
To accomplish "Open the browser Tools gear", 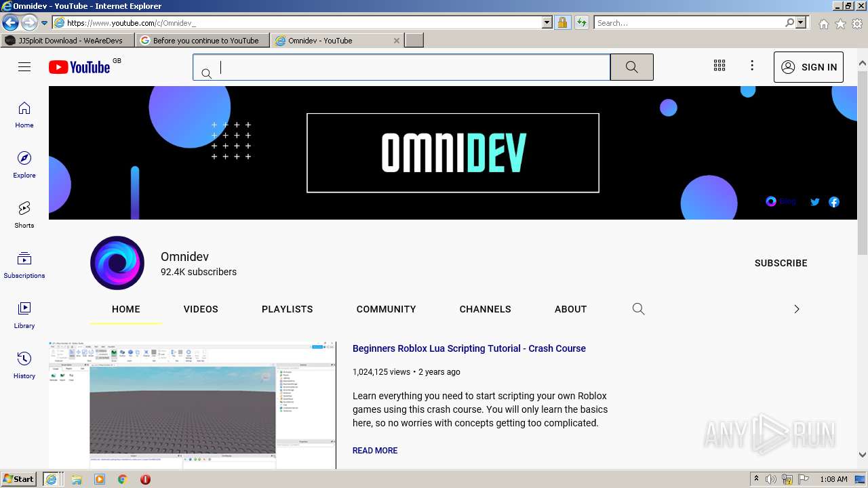I will pos(857,24).
